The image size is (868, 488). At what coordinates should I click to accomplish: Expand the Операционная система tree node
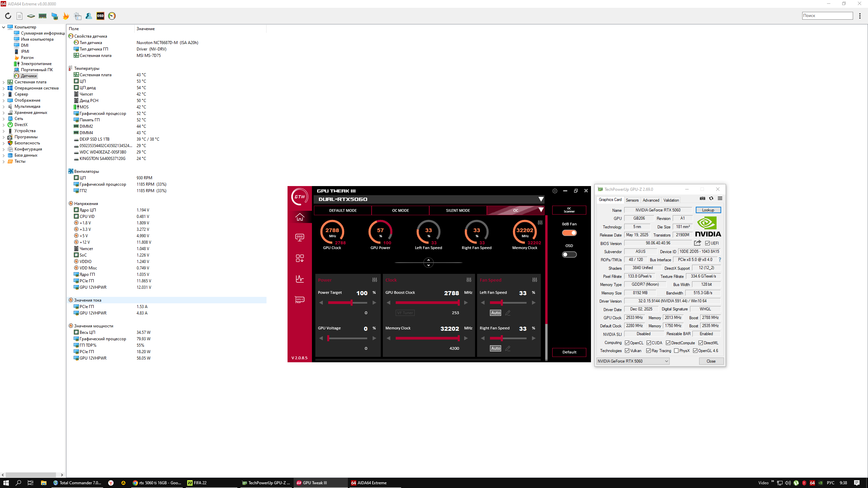pyautogui.click(x=4, y=88)
